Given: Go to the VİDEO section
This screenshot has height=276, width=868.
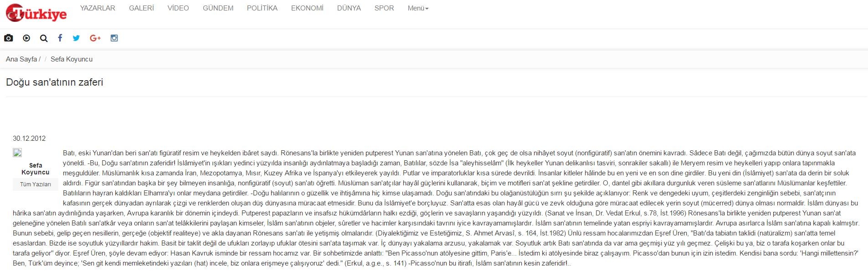Looking at the screenshot, I should 178,8.
